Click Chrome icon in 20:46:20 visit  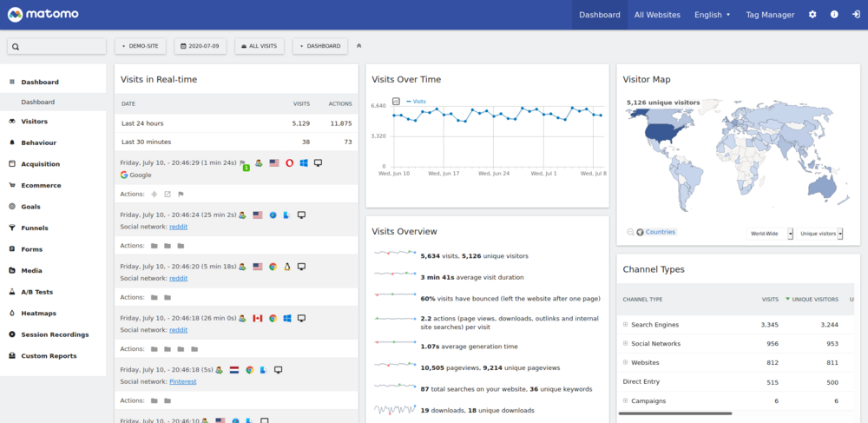(273, 267)
